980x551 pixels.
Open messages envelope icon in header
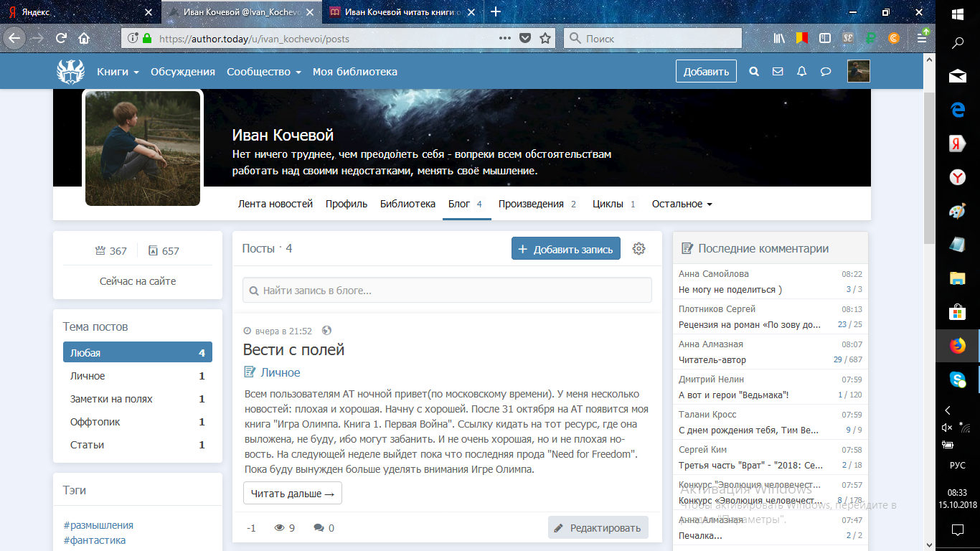(778, 72)
